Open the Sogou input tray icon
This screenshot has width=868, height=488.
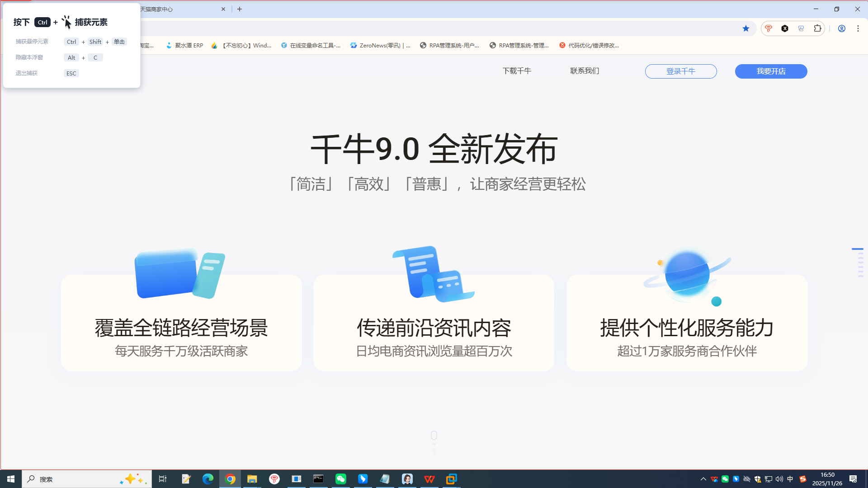point(803,479)
